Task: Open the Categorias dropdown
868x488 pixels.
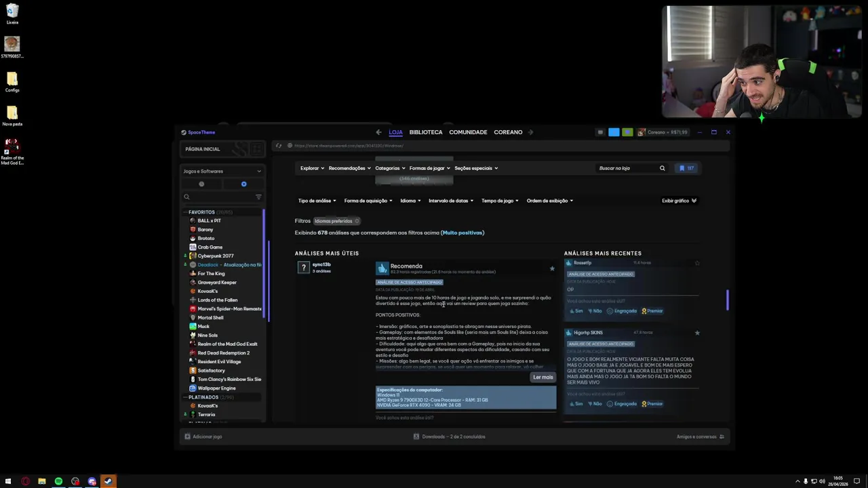Action: coord(391,168)
